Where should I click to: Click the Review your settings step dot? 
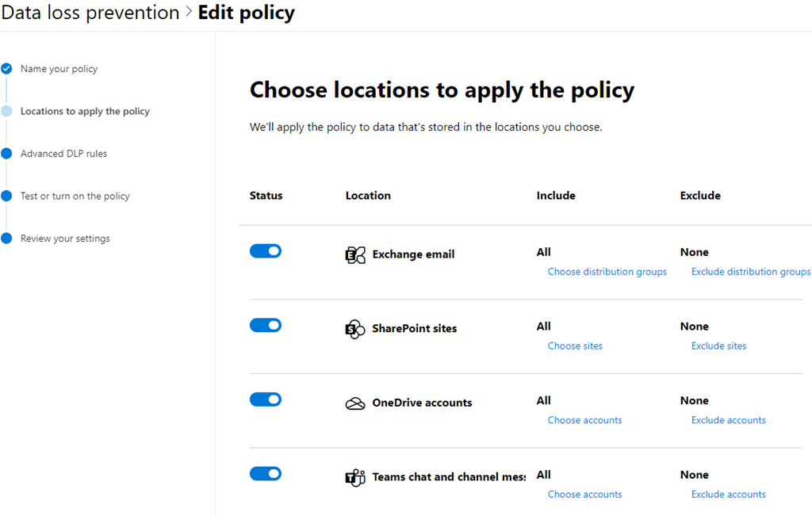6,239
